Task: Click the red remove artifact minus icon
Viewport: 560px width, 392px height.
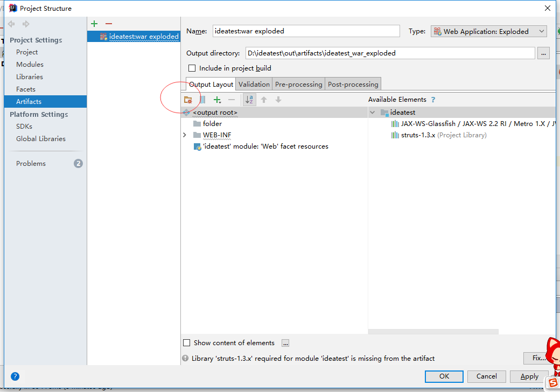Action: [x=108, y=24]
